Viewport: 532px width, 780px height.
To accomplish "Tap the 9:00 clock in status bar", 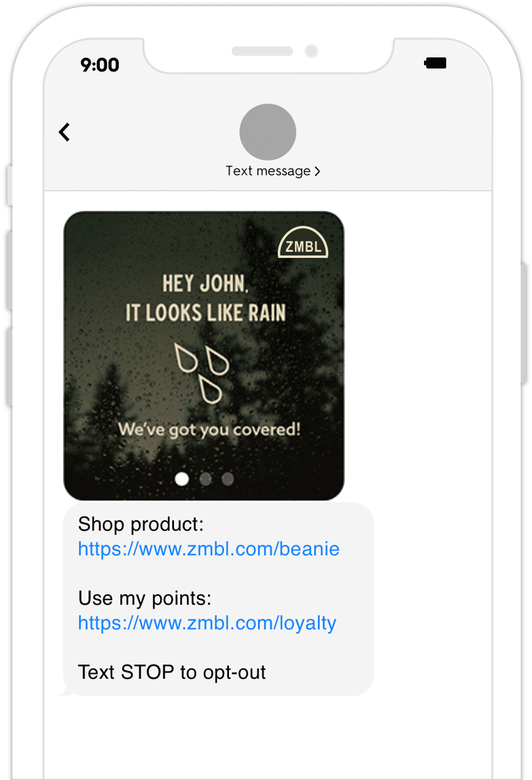I will 99,65.
